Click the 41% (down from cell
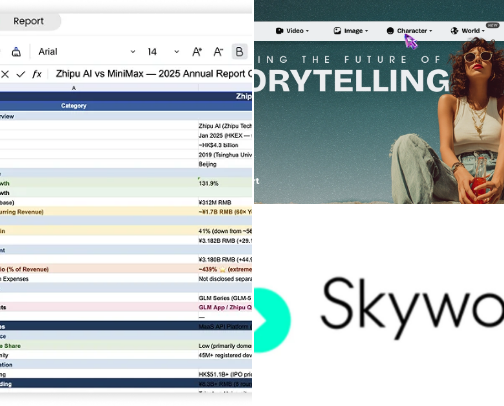This screenshot has width=504, height=406. point(225,231)
